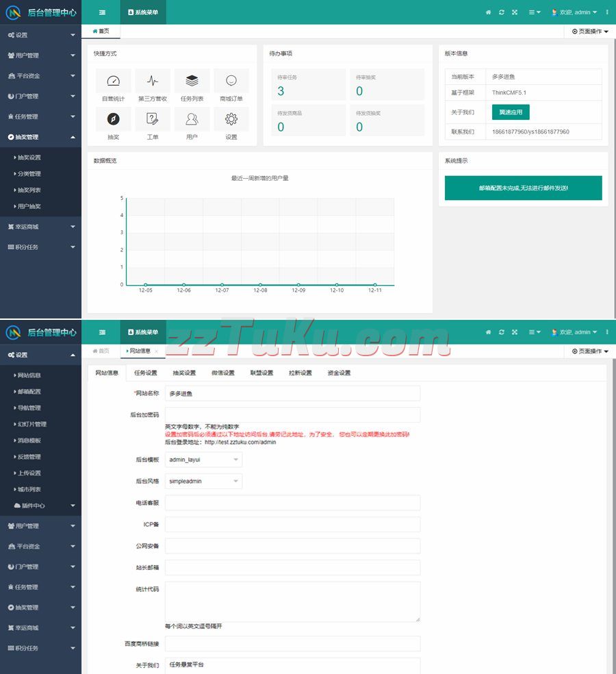Image resolution: width=616 pixels, height=674 pixels.
Task: Click into the ICP备 input field
Action: click(292, 525)
